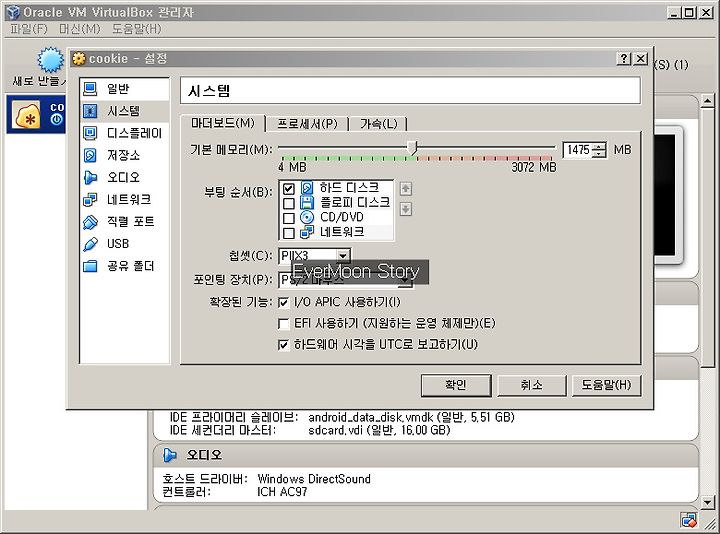This screenshot has height=534, width=720.
Task: Click the status icon in the bottom-right corner
Action: pyautogui.click(x=689, y=520)
